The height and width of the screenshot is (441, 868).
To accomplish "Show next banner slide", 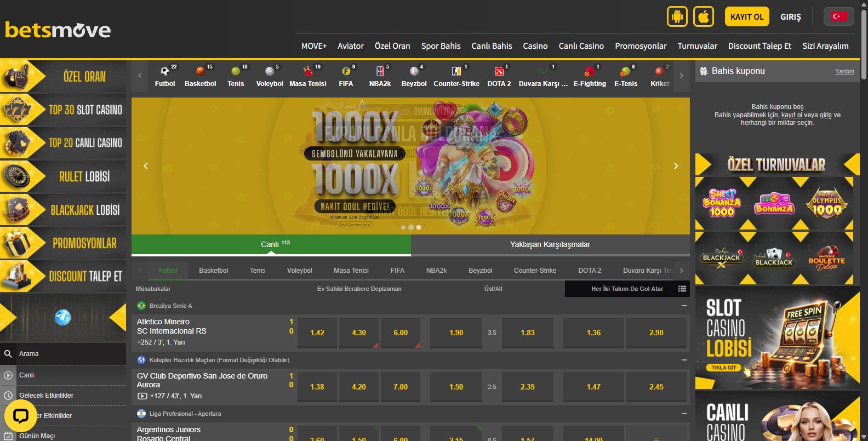I will 676,166.
